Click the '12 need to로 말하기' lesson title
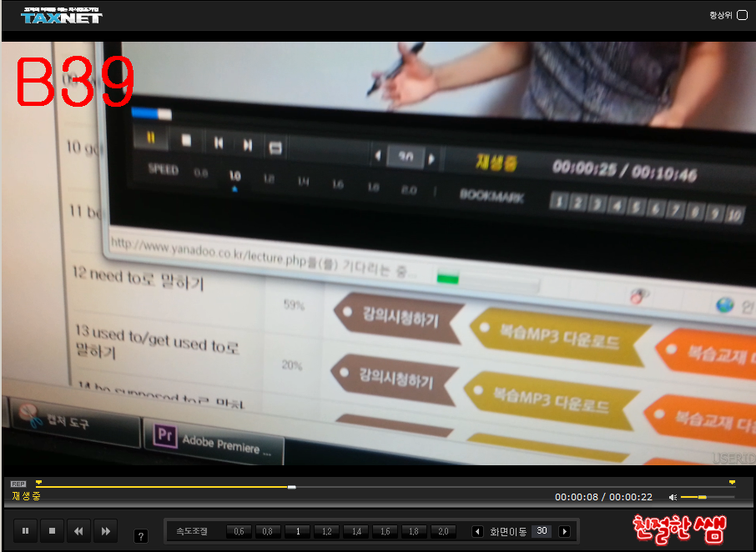The image size is (756, 552). point(139,279)
